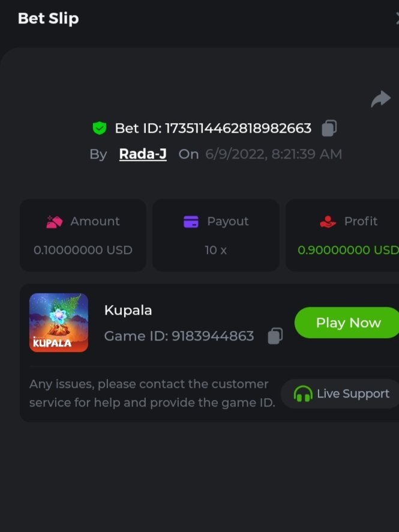
Task: Click the green 0.90000000 USD profit value
Action: point(348,250)
